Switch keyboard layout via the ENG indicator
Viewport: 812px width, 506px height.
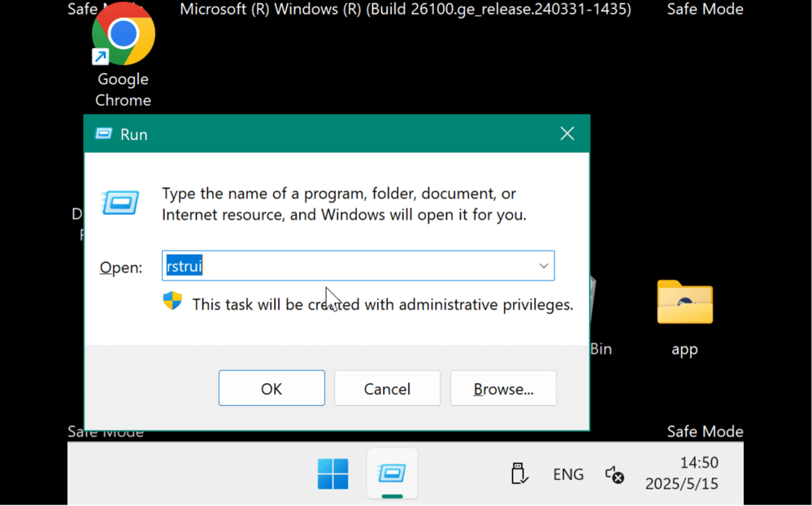click(x=567, y=473)
